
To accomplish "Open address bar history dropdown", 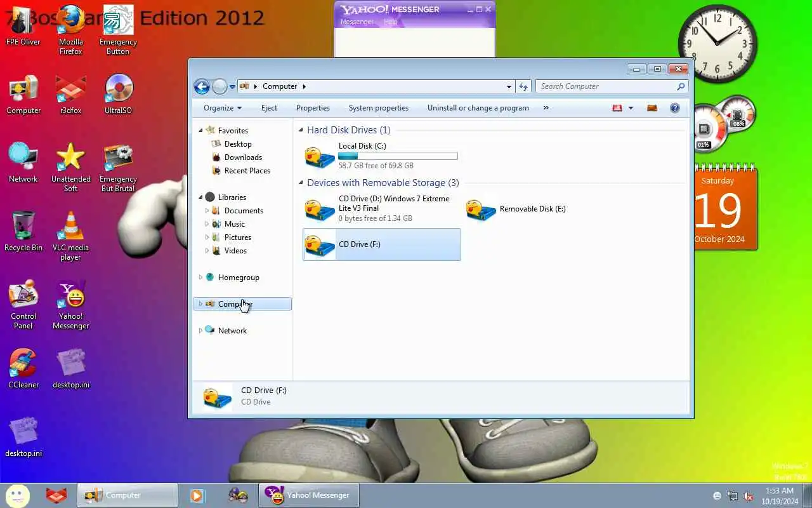I will click(x=509, y=86).
